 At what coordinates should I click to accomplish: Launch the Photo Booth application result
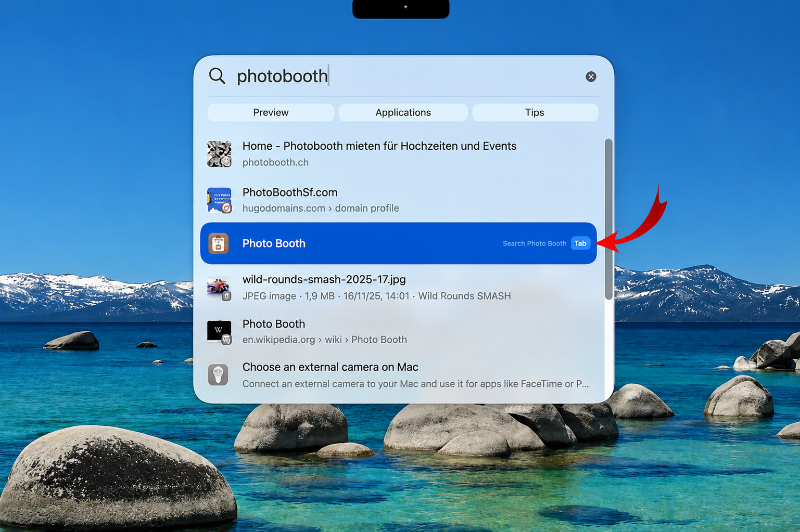tap(398, 243)
